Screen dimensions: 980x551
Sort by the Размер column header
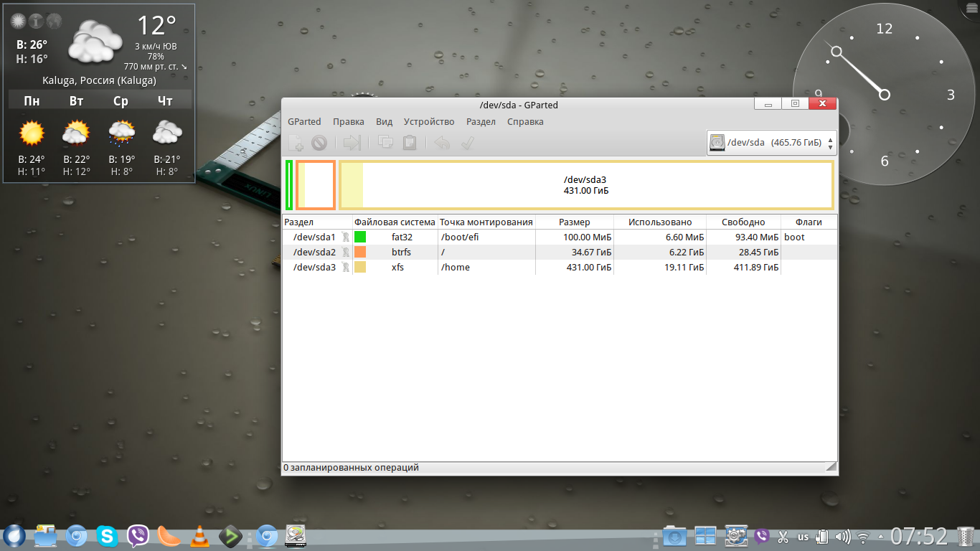[575, 222]
